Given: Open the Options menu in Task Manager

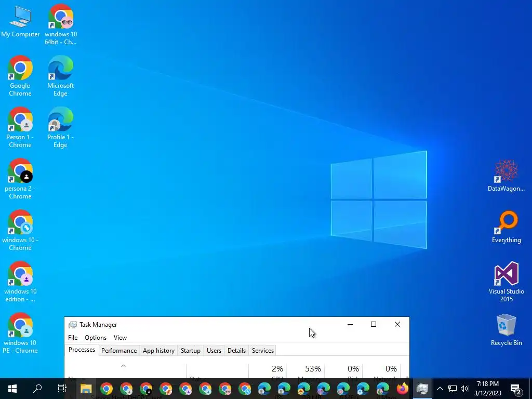Looking at the screenshot, I should (96, 338).
